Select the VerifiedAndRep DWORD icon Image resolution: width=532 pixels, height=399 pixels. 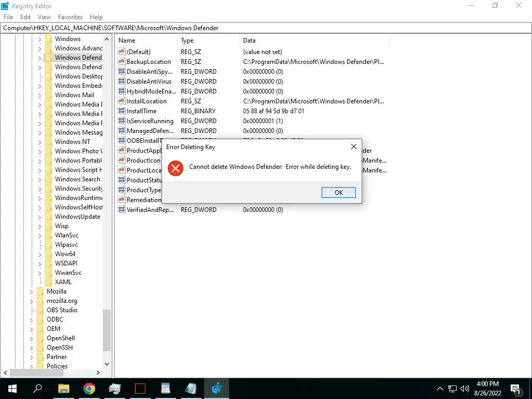(x=122, y=209)
